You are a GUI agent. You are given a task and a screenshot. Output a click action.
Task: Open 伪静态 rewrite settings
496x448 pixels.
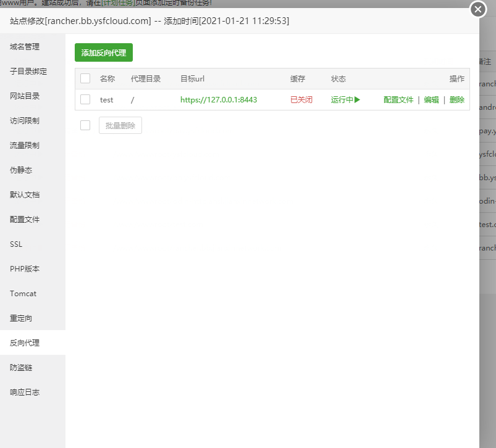point(22,170)
